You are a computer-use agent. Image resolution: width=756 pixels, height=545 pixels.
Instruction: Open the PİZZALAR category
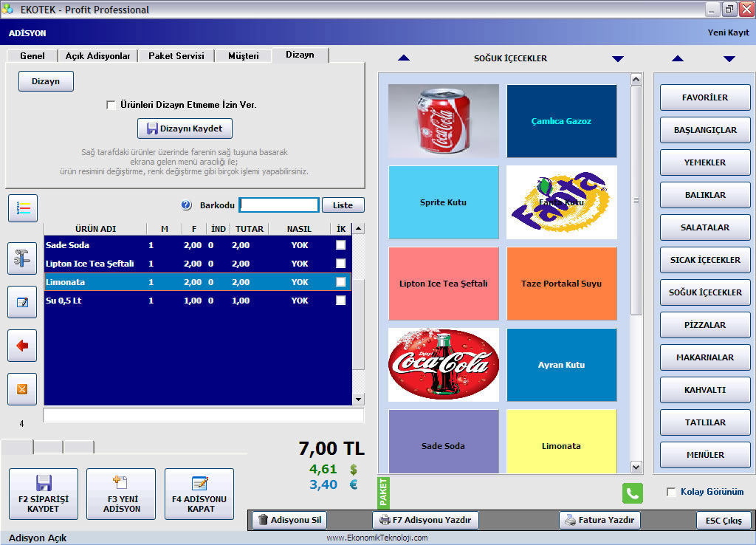pyautogui.click(x=705, y=325)
